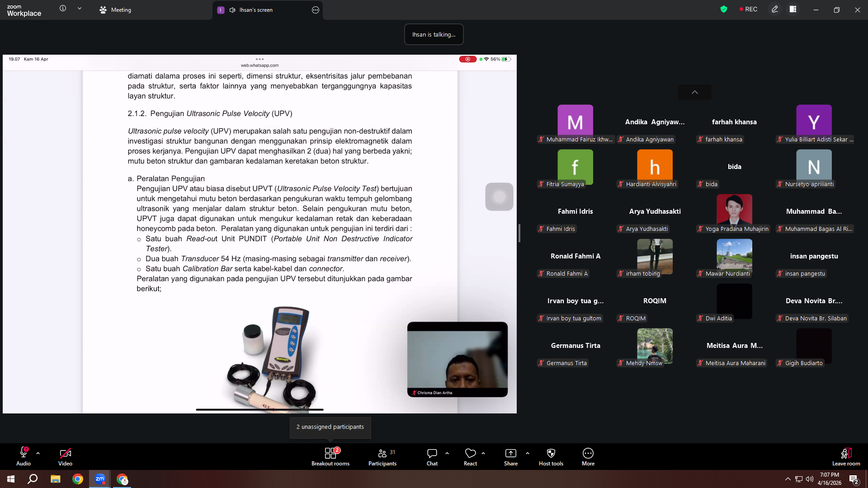Image resolution: width=868 pixels, height=488 pixels.
Task: Click the web.whatsapp.com address bar
Action: tap(259, 66)
